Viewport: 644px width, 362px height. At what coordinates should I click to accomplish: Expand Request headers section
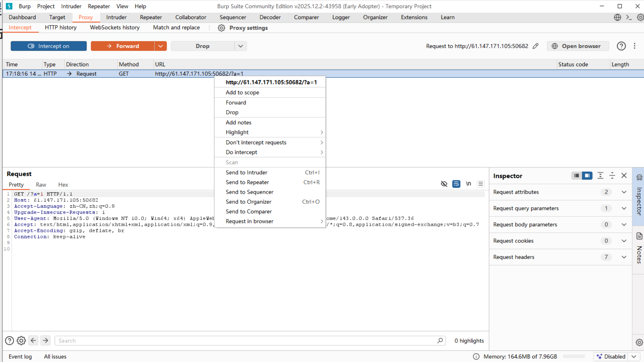624,257
